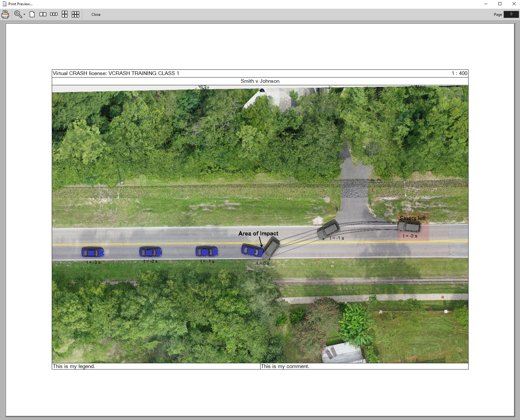Screen dimensions: 520x420
Task: Click the Page number field
Action: pos(511,14)
